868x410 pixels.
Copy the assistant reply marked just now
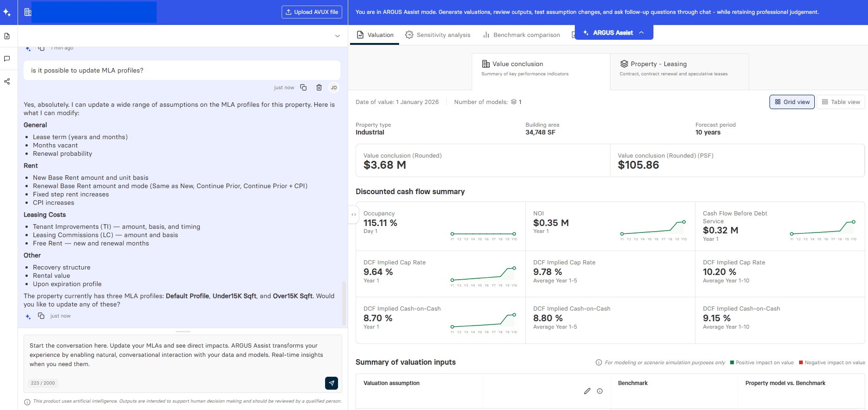(41, 316)
